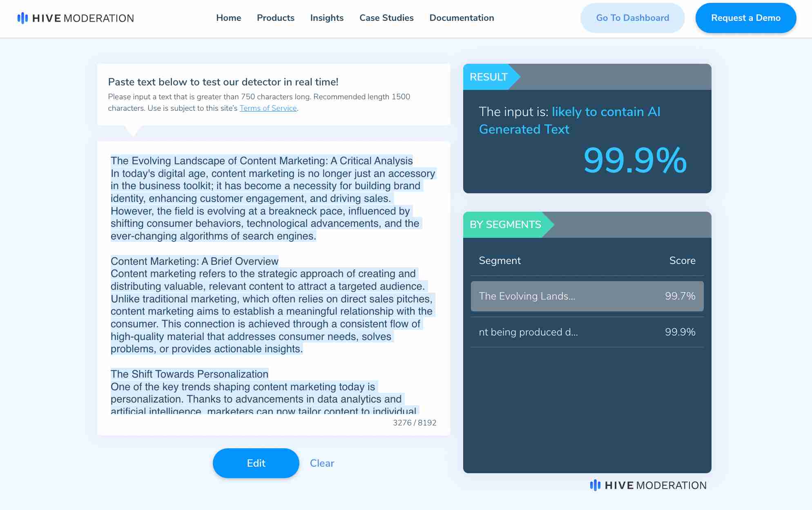Open the Home navigation item
812x510 pixels.
tap(229, 18)
